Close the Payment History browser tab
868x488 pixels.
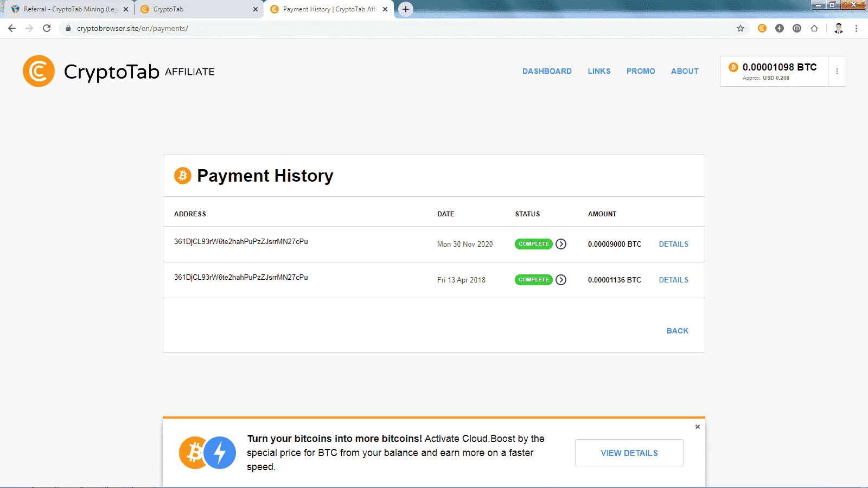click(x=385, y=9)
